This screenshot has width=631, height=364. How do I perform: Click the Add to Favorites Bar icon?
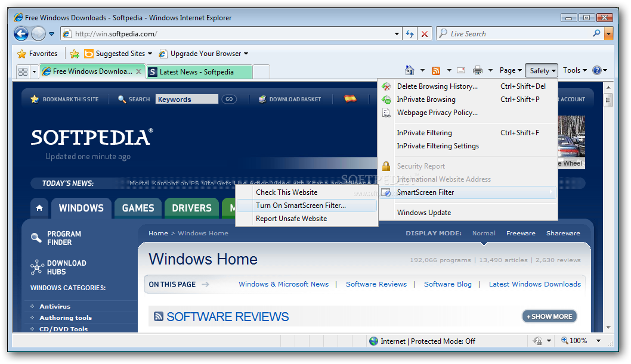coord(75,54)
